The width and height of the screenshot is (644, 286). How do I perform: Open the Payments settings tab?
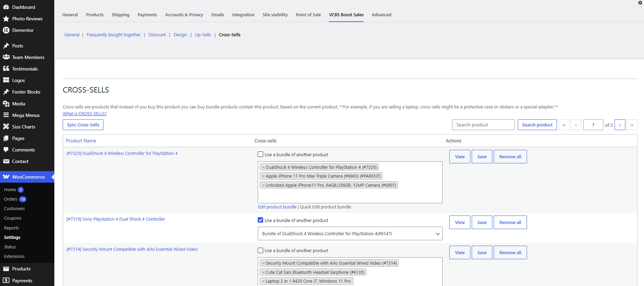(x=147, y=15)
